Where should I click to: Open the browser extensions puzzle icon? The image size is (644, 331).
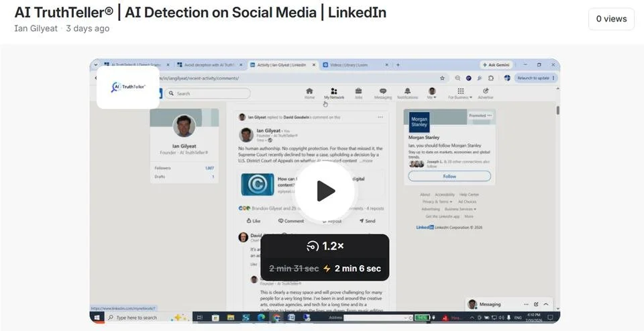click(x=491, y=78)
